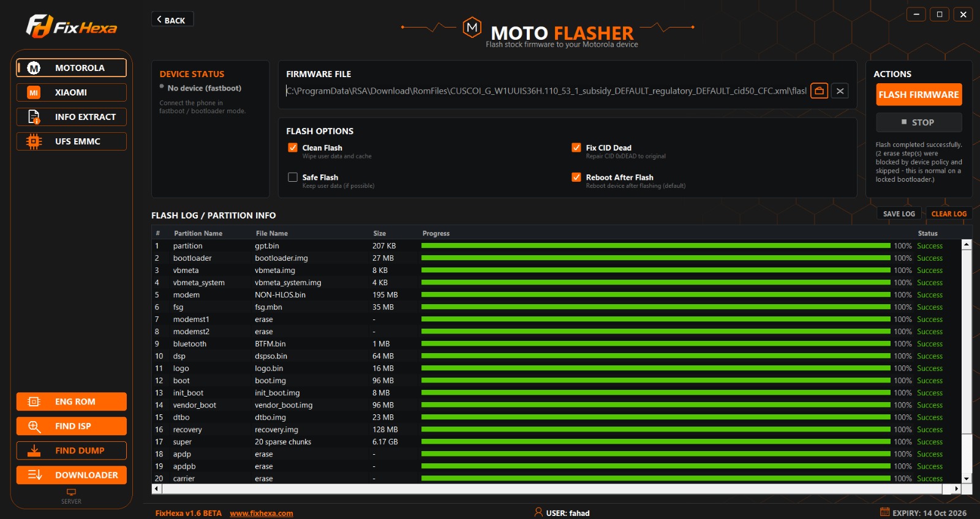Viewport: 980px width, 519px height.
Task: Click the Info Extract document icon
Action: 34,117
